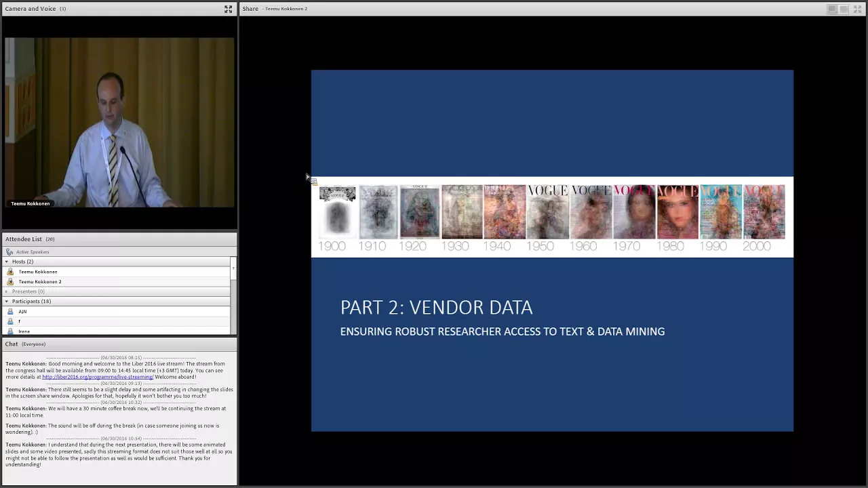This screenshot has height=488, width=868.
Task: Click the Active Speakers label
Action: pyautogui.click(x=33, y=252)
